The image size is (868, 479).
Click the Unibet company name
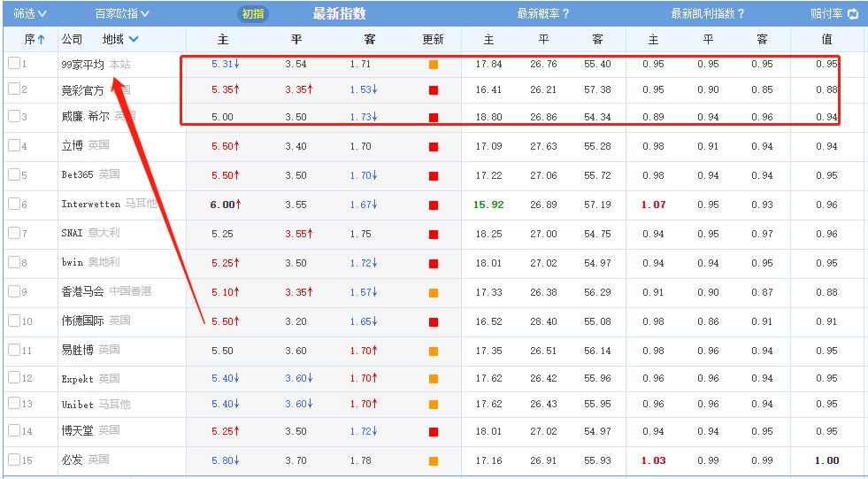click(78, 405)
